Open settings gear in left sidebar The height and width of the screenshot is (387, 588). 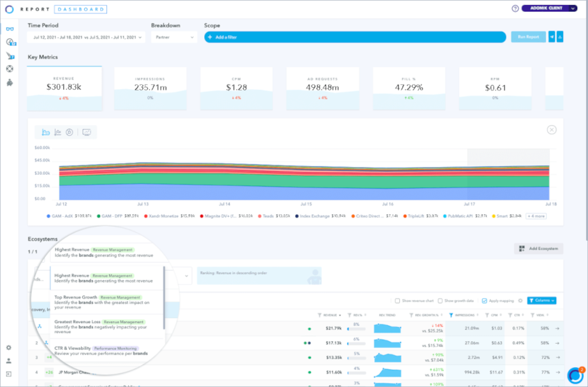coord(9,347)
